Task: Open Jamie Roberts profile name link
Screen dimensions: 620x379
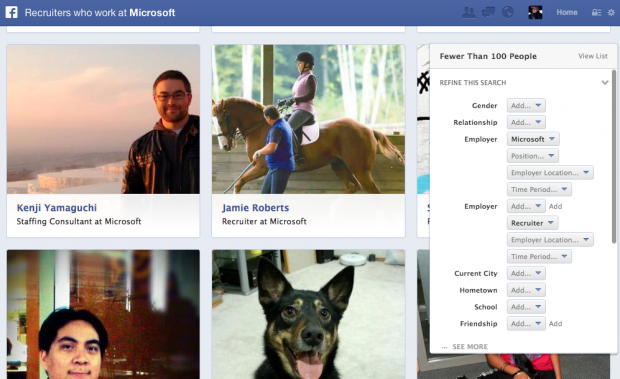Action: (255, 208)
